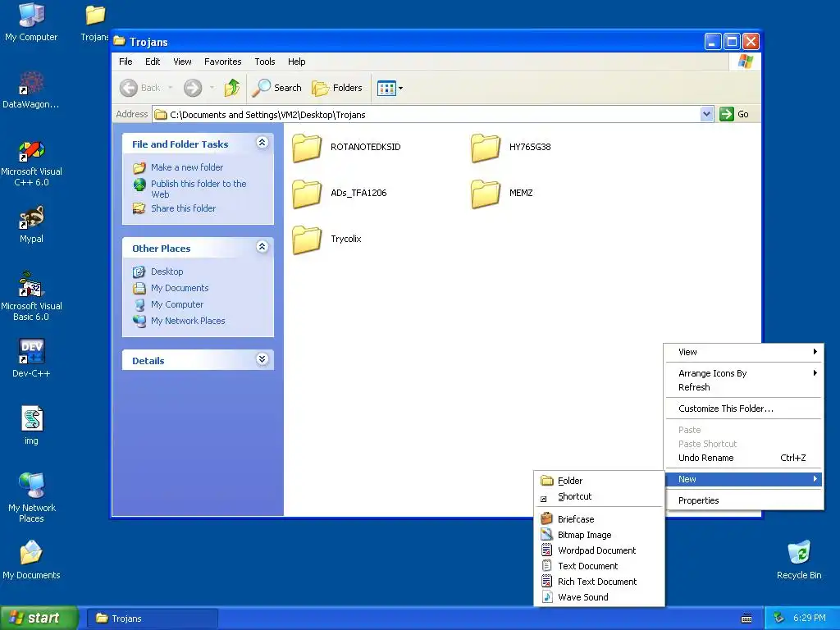Click the Up one level toolbar icon
840x630 pixels.
tap(232, 87)
